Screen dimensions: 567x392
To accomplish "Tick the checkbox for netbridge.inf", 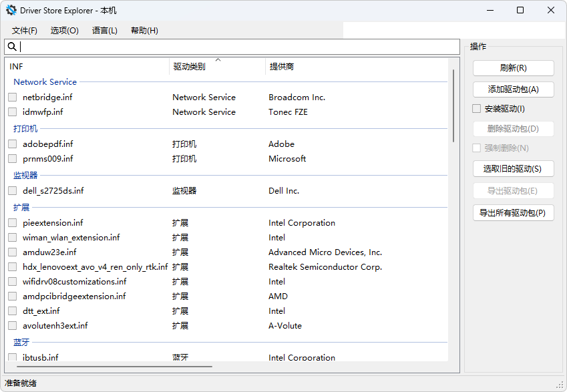I will [13, 97].
